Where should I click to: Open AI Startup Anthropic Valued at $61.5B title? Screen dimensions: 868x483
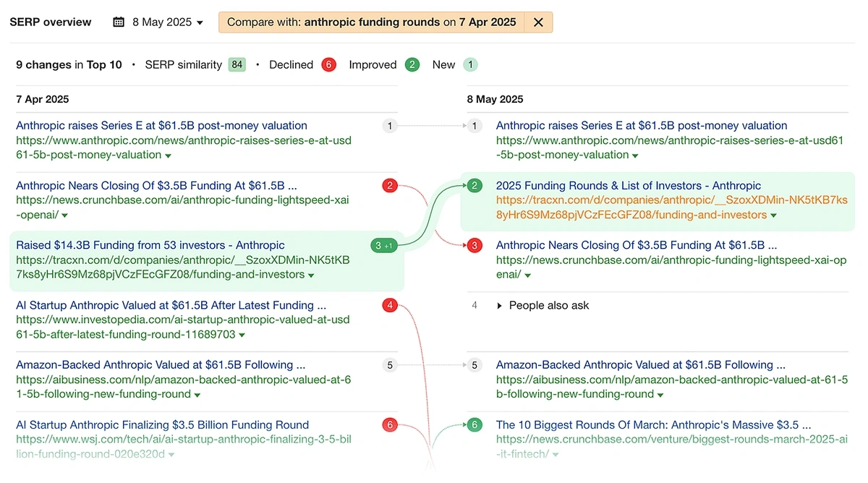click(x=171, y=305)
